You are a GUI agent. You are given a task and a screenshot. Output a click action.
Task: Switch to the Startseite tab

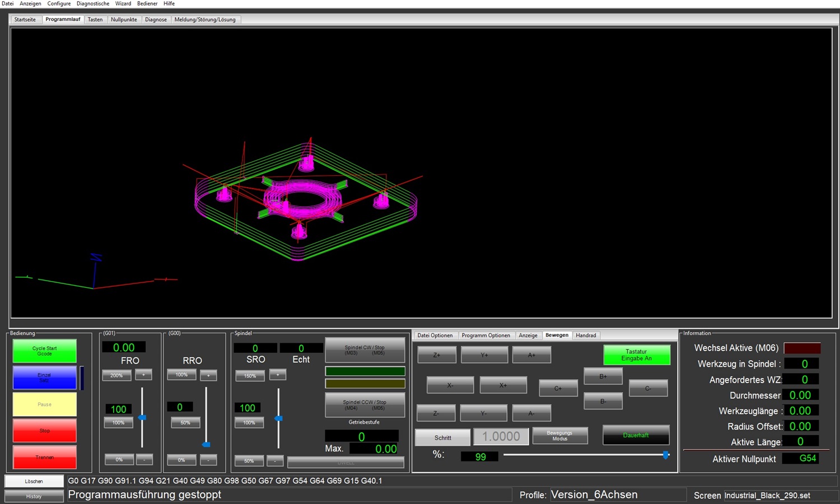tap(25, 20)
